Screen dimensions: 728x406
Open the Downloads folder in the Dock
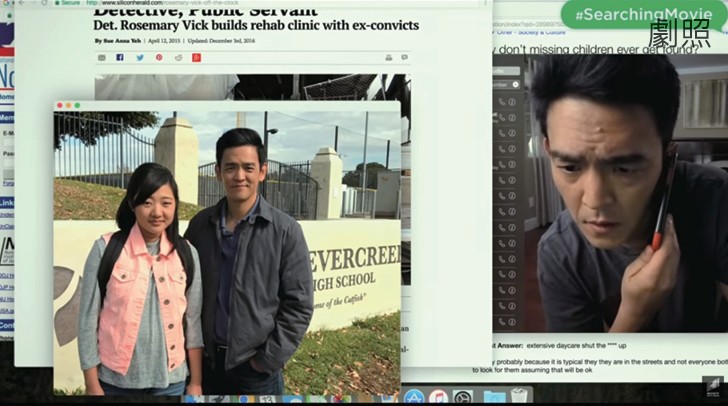tap(494, 398)
